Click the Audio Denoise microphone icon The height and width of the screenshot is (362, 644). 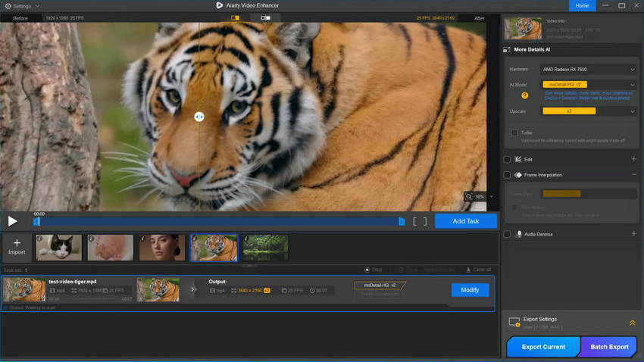(x=519, y=234)
